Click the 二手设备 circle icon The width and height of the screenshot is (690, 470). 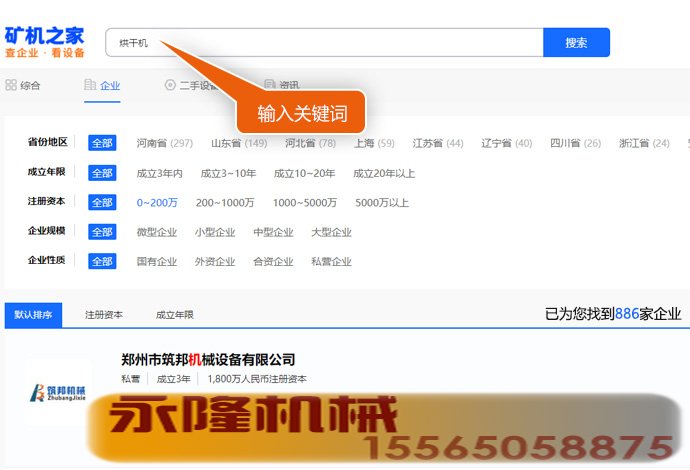[170, 85]
